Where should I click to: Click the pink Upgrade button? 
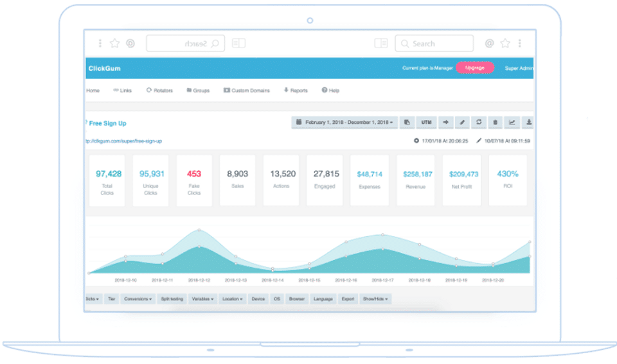[x=475, y=67]
